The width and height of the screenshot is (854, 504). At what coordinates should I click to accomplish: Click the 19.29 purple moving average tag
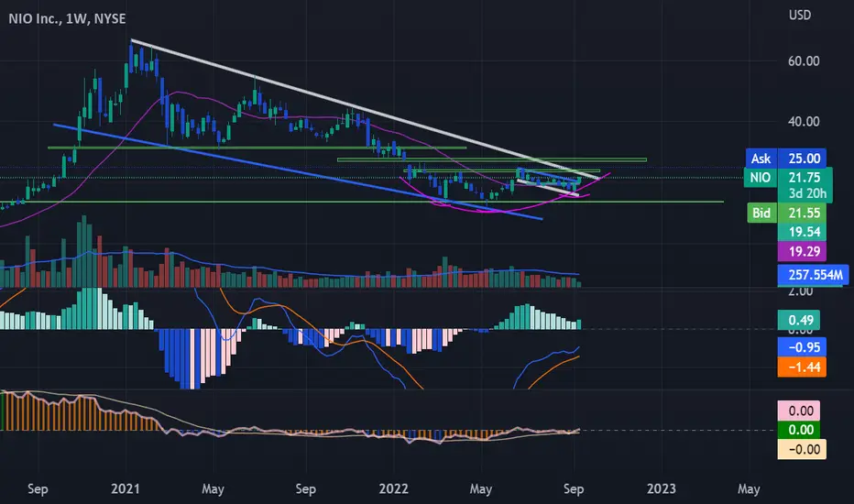[803, 251]
